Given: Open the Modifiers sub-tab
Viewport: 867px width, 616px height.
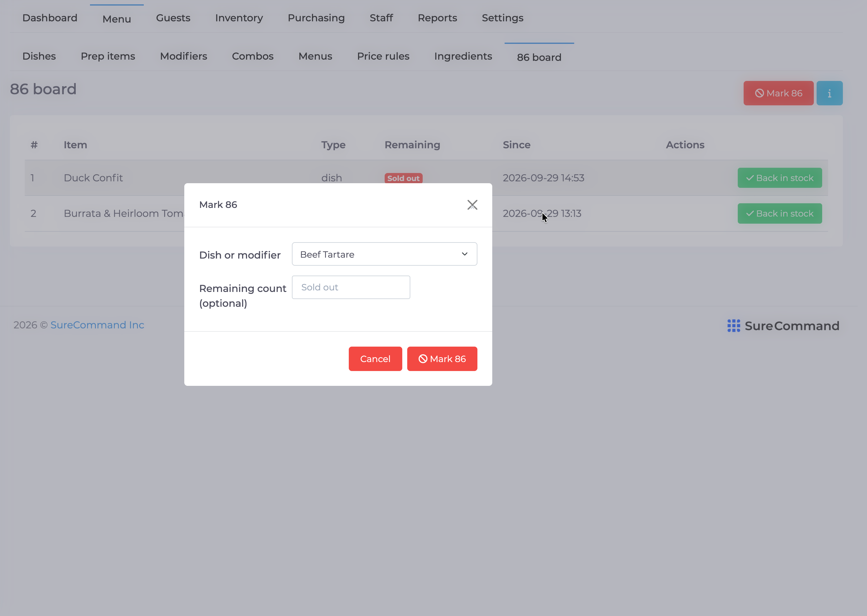Looking at the screenshot, I should [x=183, y=56].
